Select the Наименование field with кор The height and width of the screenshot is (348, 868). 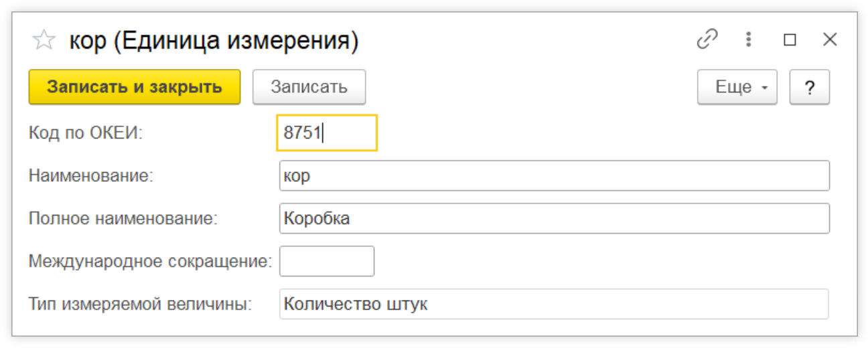[555, 176]
